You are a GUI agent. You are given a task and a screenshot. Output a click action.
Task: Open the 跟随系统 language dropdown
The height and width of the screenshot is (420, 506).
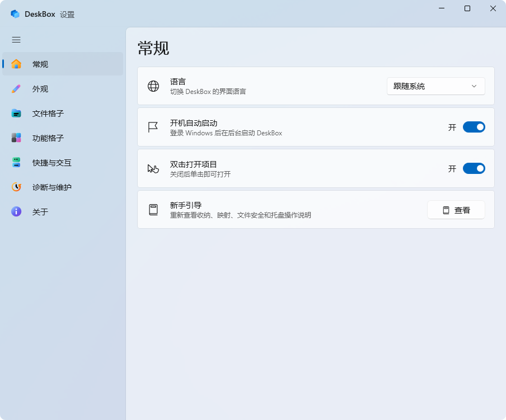coord(435,86)
